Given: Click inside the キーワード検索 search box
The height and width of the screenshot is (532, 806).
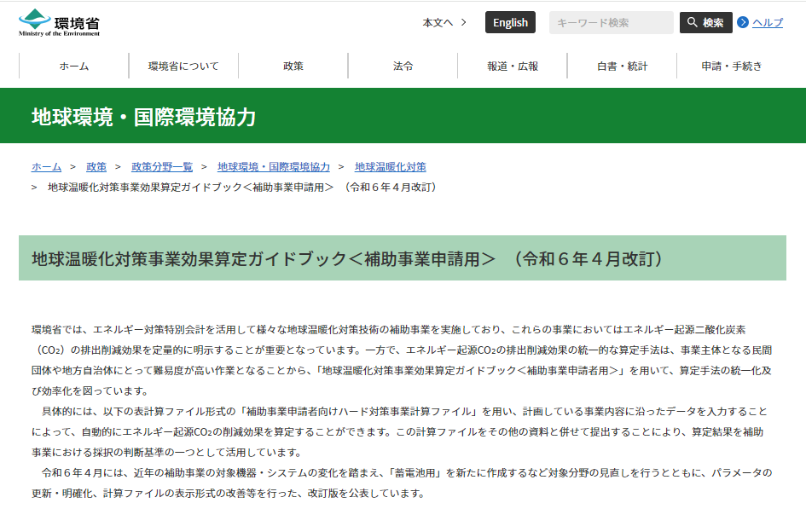Looking at the screenshot, I should [611, 22].
